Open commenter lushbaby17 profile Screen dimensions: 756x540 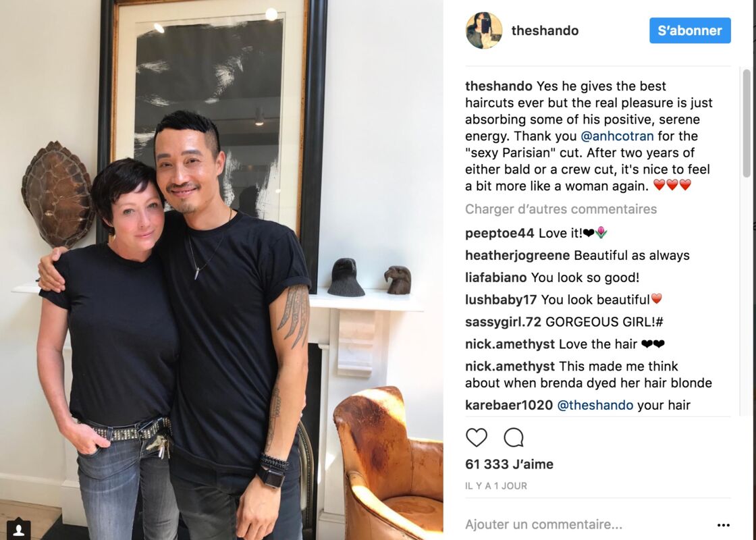click(501, 300)
